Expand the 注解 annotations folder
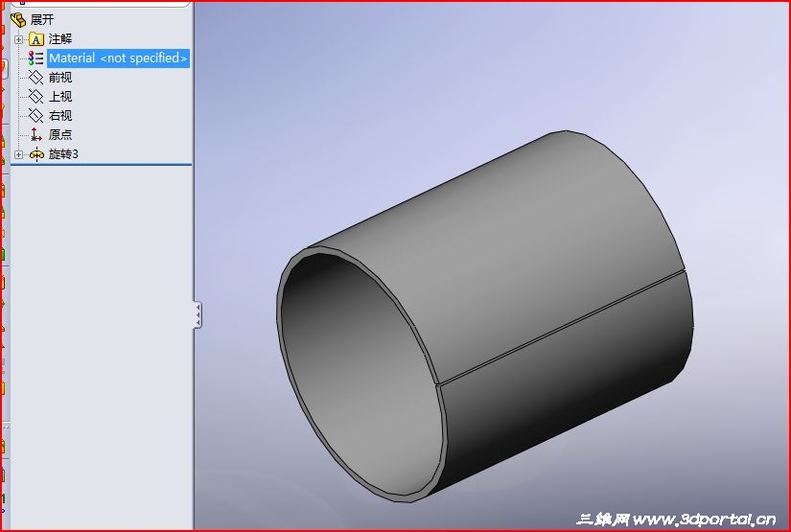Image resolution: width=791 pixels, height=532 pixels. [18, 39]
